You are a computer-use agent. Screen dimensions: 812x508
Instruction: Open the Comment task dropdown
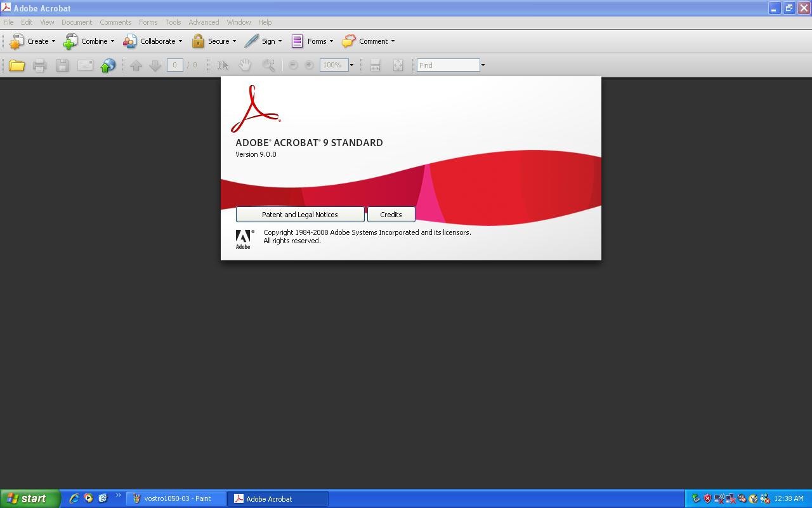(368, 41)
